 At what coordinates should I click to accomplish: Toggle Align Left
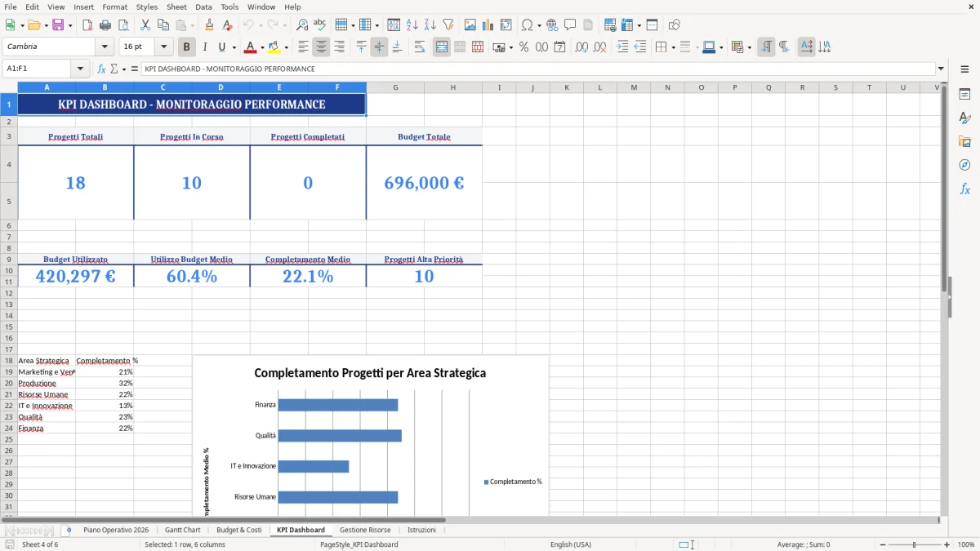pyautogui.click(x=304, y=47)
